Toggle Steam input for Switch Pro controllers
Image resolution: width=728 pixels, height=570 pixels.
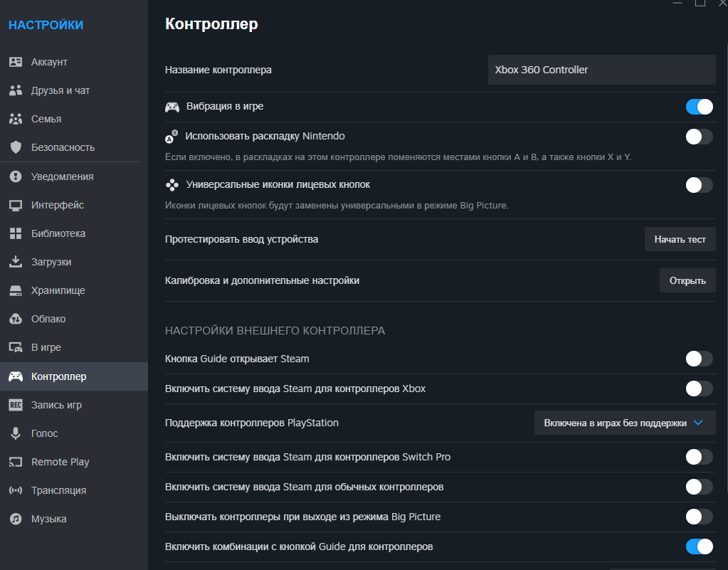point(700,457)
